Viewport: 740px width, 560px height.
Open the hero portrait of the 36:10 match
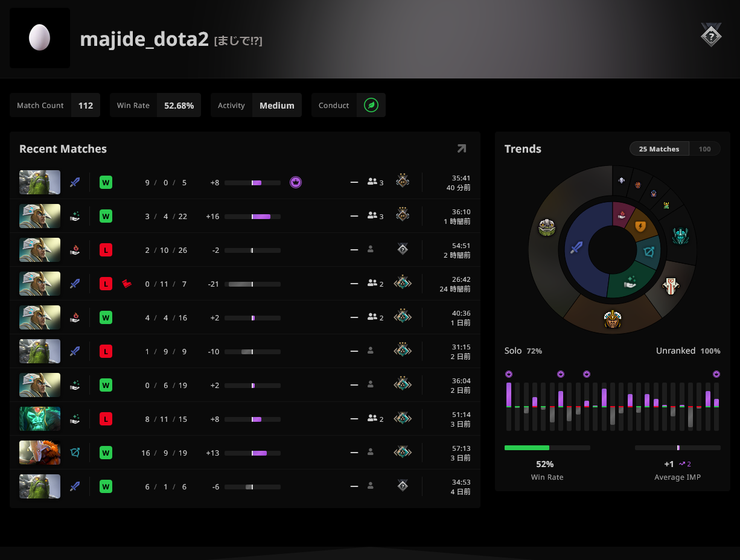40,216
